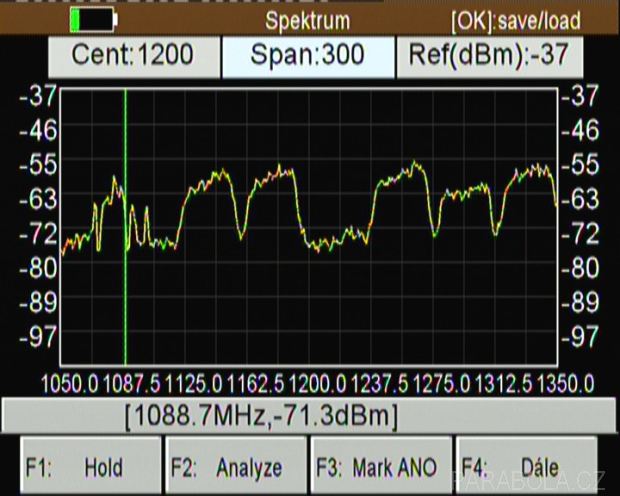
Task: Click the right -55 level label
Action: coord(580,165)
